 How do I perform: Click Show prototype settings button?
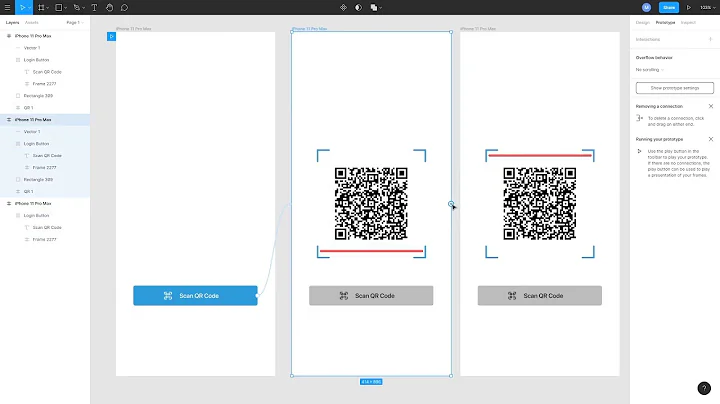coord(675,88)
